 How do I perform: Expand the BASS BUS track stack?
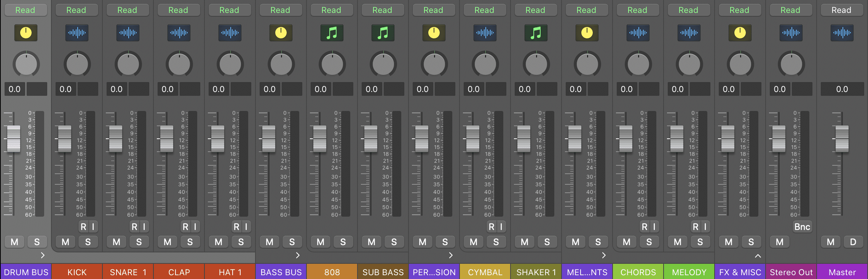(x=298, y=255)
